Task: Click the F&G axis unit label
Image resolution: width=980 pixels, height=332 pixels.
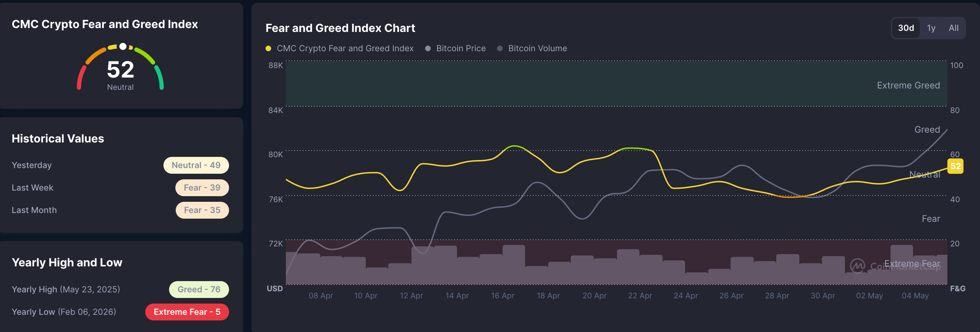Action: click(957, 288)
